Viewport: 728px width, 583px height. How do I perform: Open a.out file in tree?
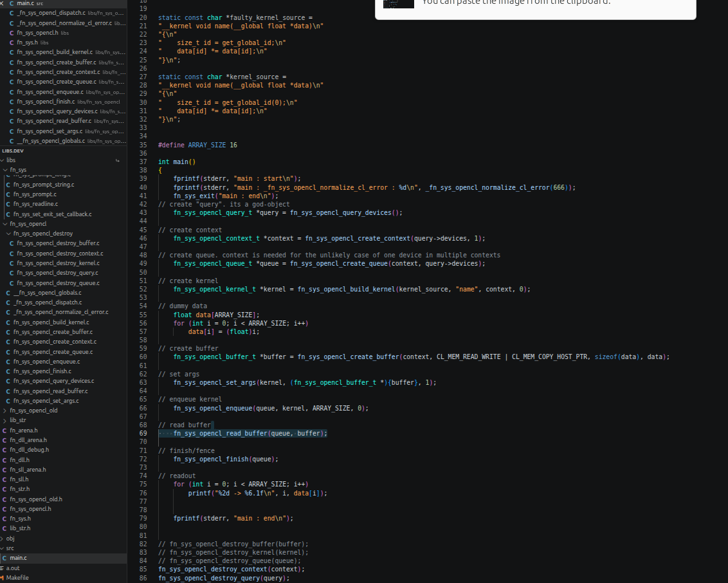[x=63, y=568]
